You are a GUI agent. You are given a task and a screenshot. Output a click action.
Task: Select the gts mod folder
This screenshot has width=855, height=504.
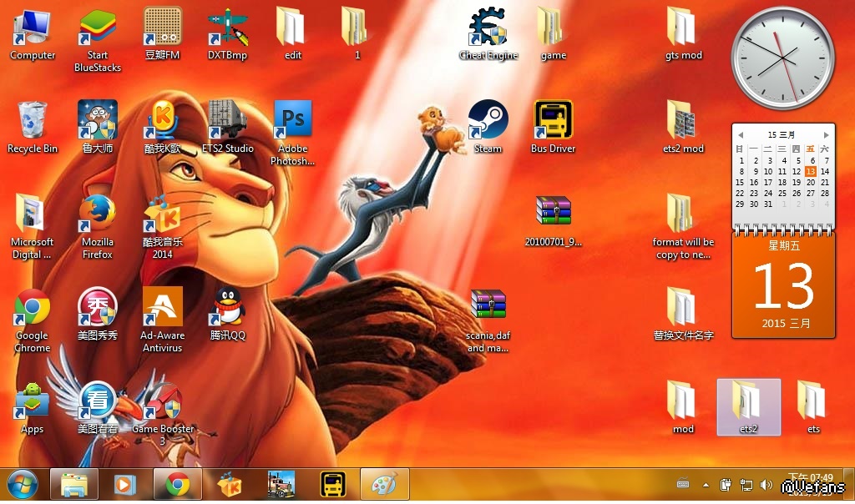pos(683,33)
